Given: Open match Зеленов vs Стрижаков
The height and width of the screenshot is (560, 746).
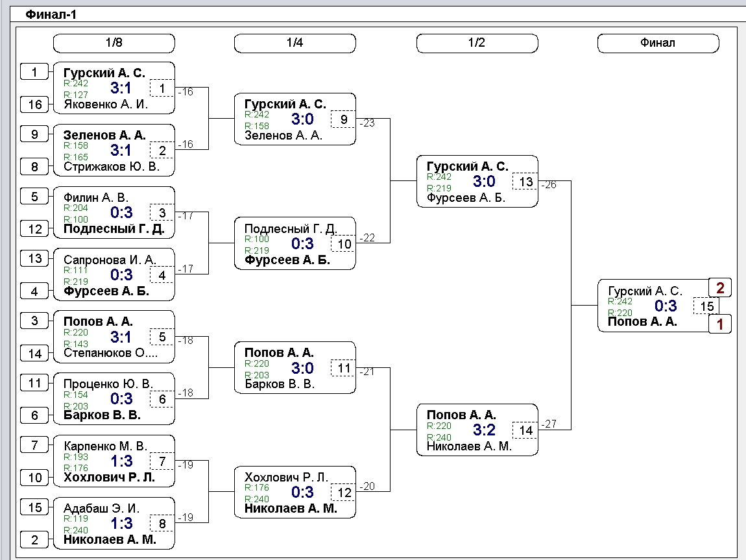Looking at the screenshot, I should click(x=114, y=151).
